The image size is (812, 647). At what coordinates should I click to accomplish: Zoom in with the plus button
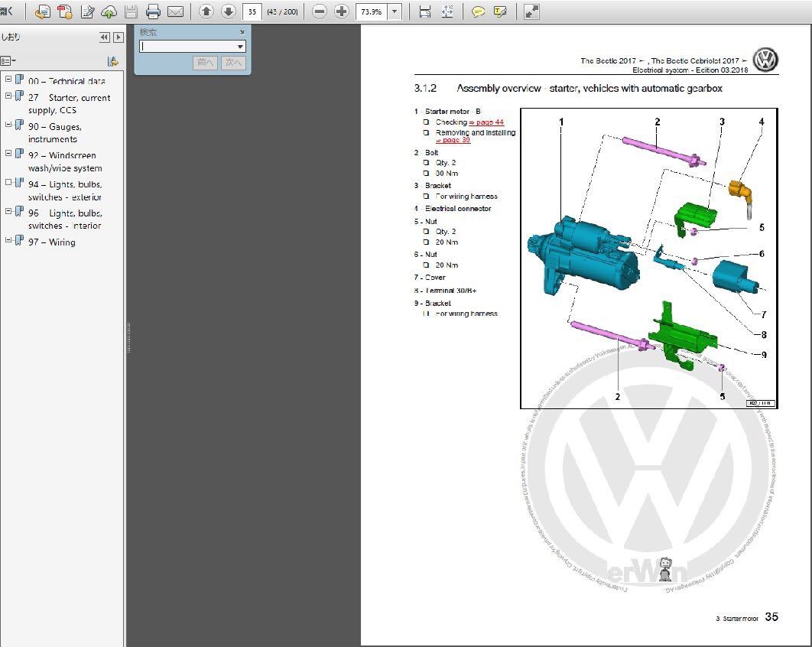[x=341, y=11]
